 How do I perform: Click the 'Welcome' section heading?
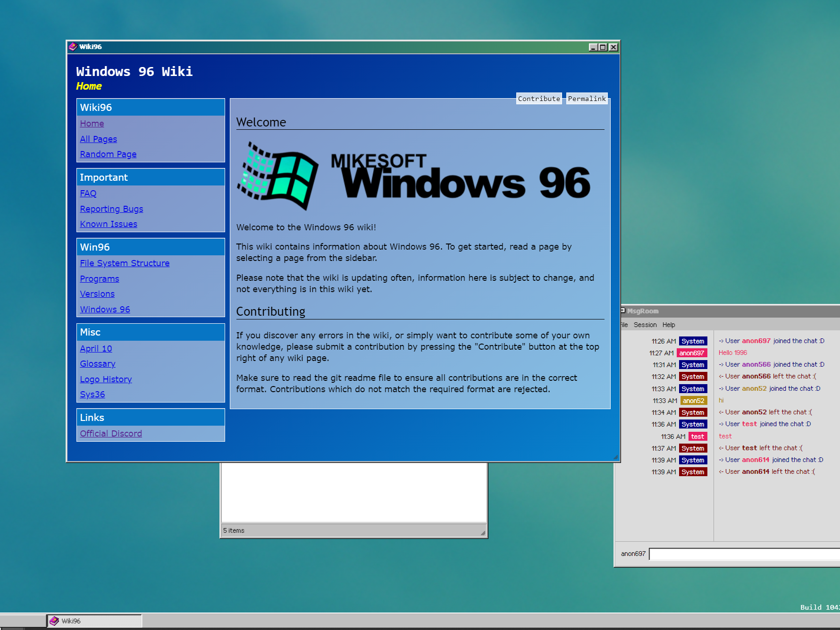pyautogui.click(x=261, y=122)
